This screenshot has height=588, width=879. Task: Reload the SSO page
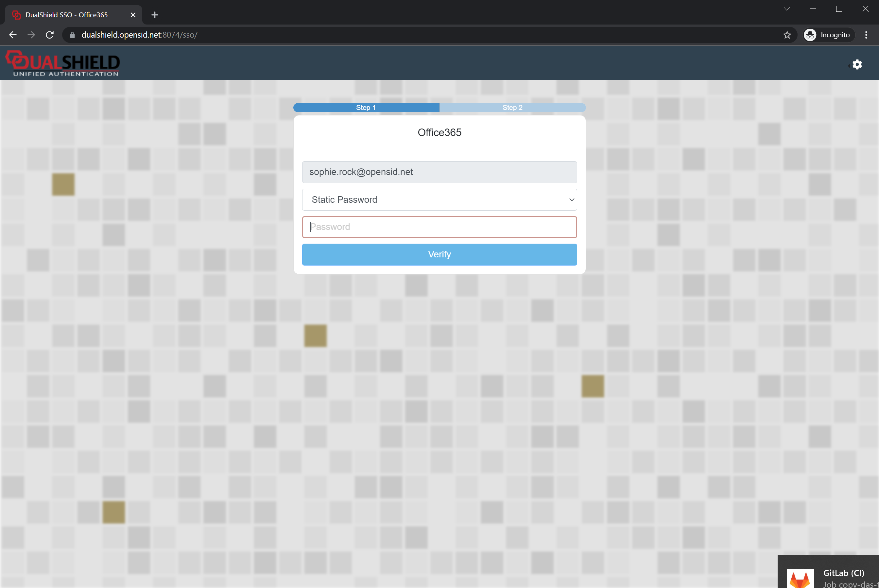(49, 35)
